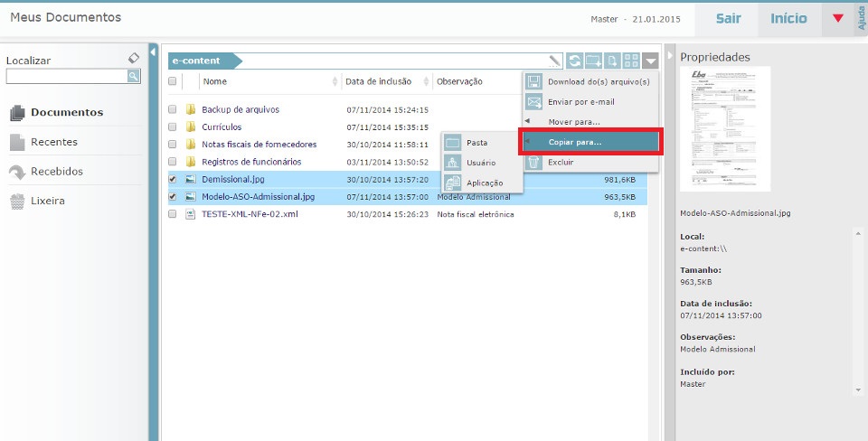The width and height of the screenshot is (868, 441).
Task: Uncheck the Demissional.jpg checkbox
Action: tap(173, 179)
